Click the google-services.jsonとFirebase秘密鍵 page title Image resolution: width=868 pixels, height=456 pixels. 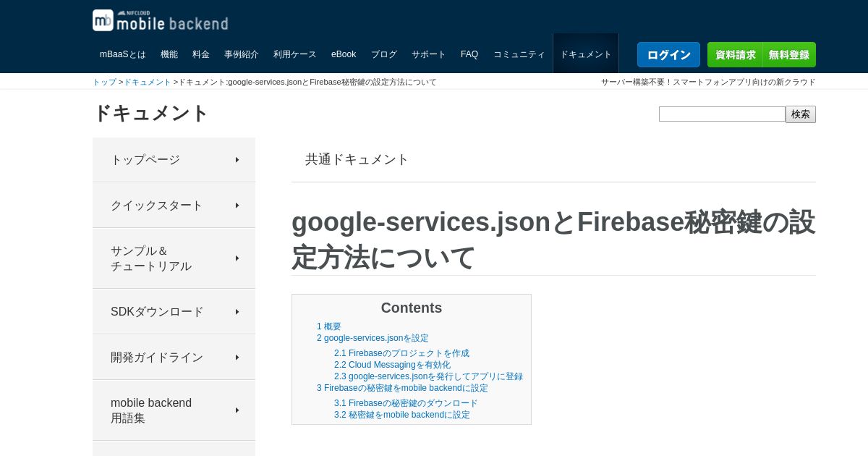(553, 240)
